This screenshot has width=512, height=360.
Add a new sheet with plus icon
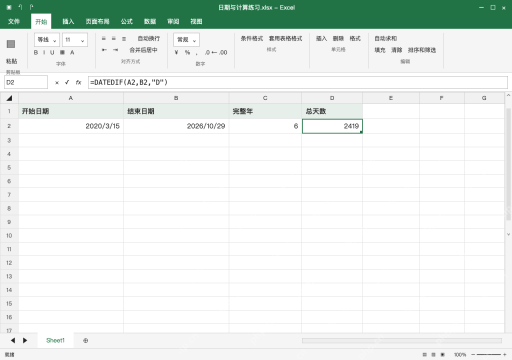(x=86, y=340)
